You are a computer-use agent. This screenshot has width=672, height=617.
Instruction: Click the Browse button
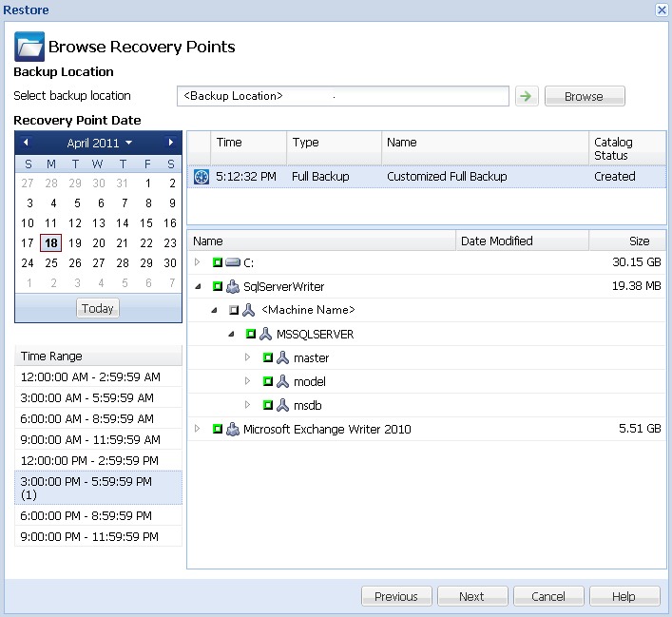click(584, 96)
